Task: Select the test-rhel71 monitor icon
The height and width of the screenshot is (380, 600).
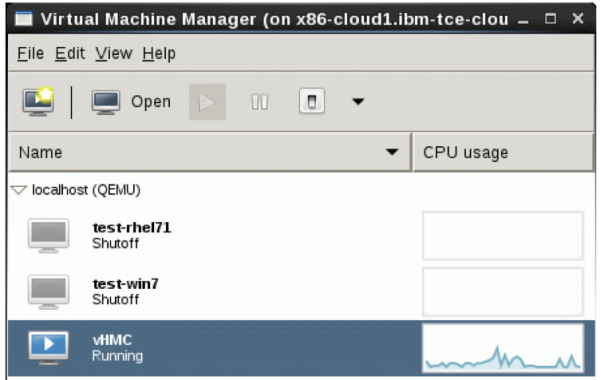Action: coord(49,235)
